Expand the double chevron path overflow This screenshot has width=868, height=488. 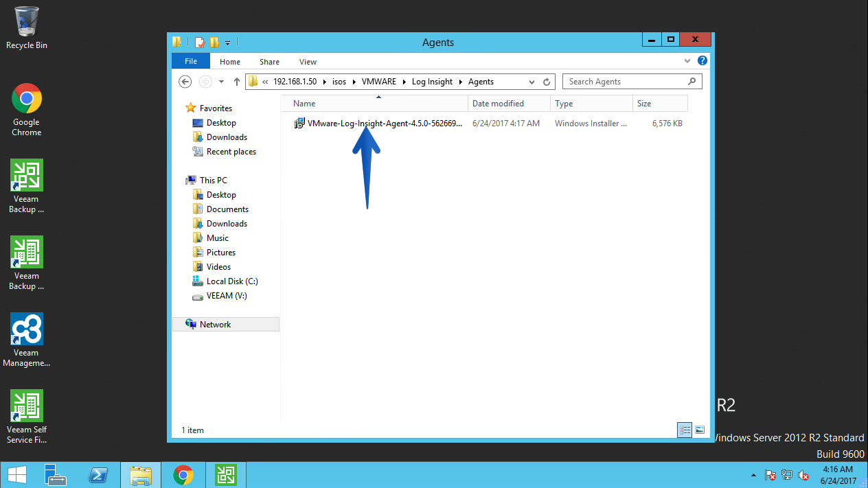(265, 82)
